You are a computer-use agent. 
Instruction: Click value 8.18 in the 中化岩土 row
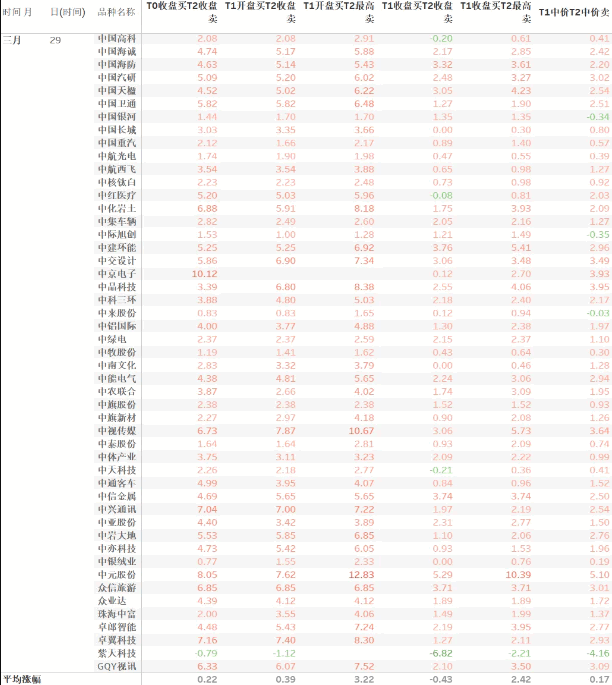[x=364, y=209]
